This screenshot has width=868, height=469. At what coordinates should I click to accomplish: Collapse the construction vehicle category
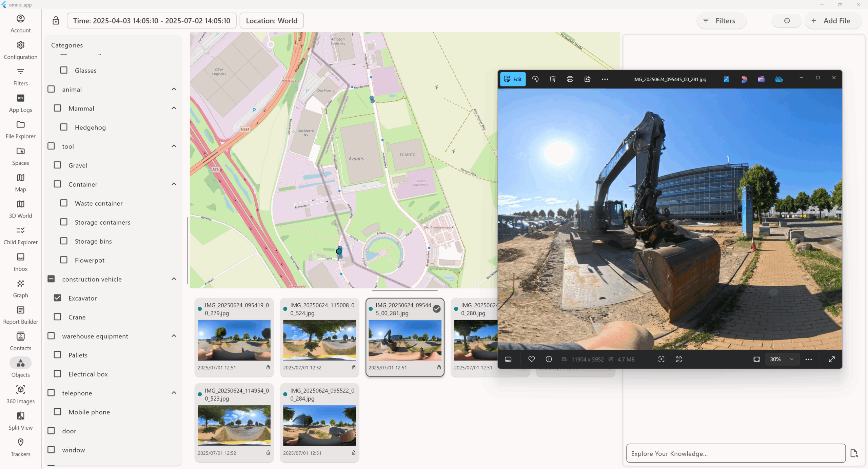coord(174,279)
